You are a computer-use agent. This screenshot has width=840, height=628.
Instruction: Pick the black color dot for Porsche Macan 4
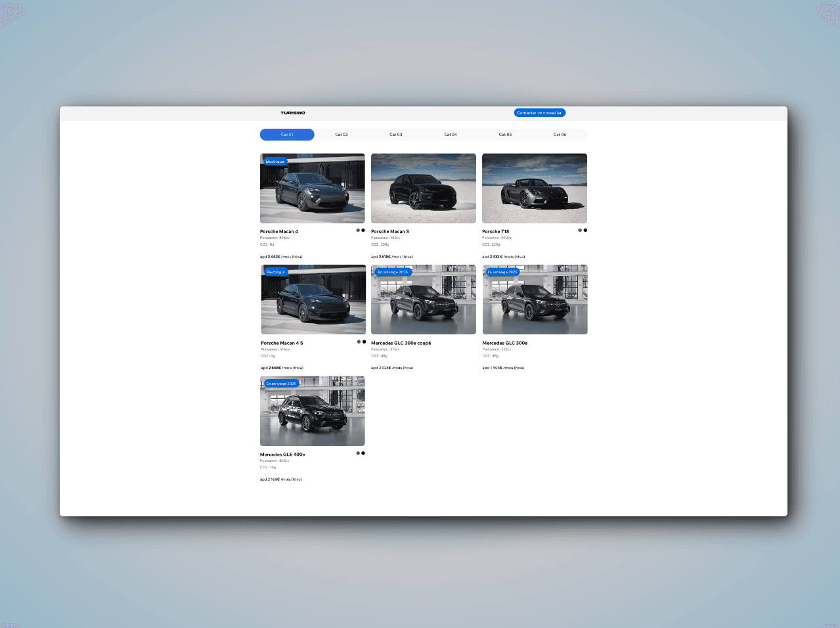[363, 231]
